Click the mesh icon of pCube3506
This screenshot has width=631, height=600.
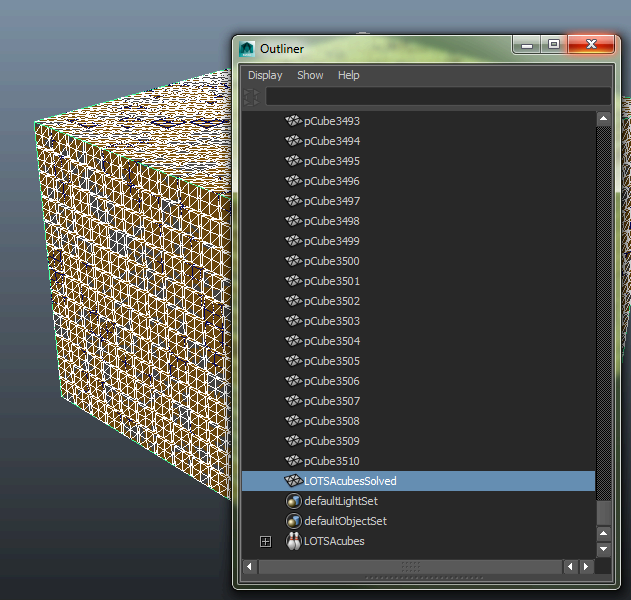(x=294, y=381)
